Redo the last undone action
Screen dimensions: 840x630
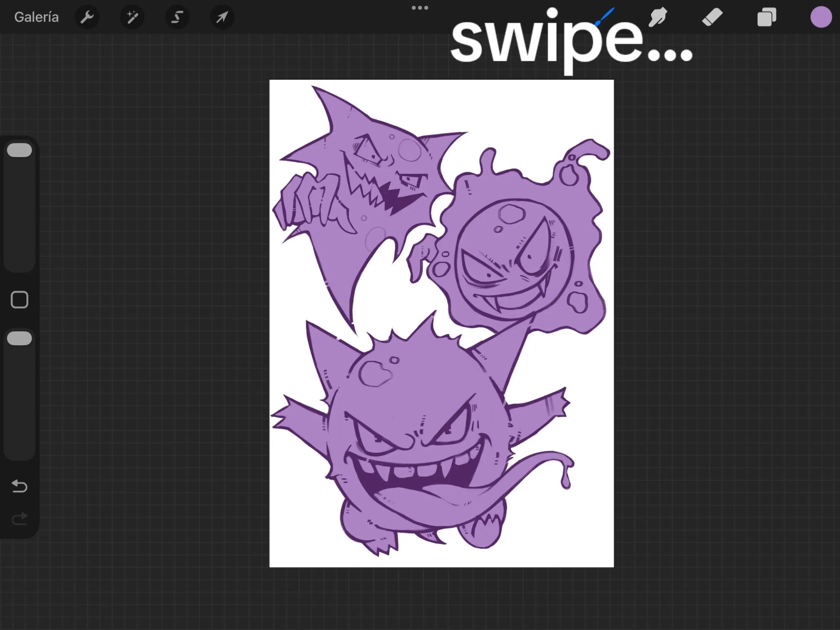coord(20,519)
